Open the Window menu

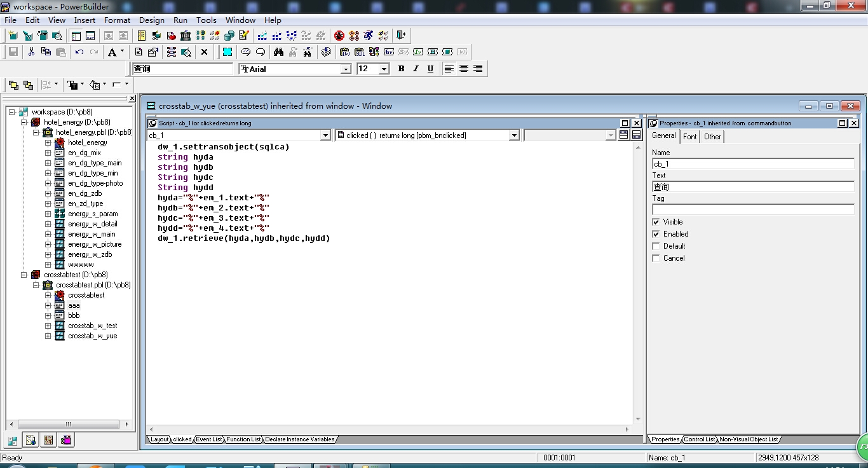pyautogui.click(x=240, y=20)
